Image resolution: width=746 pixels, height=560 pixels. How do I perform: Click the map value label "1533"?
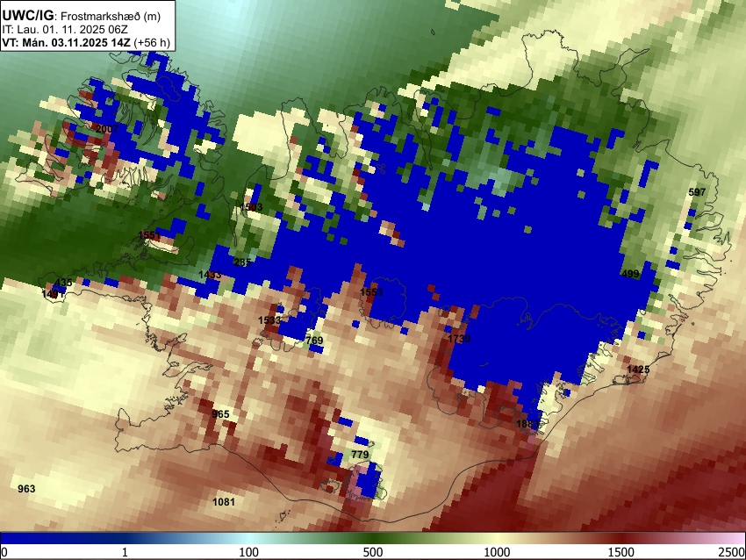click(269, 320)
